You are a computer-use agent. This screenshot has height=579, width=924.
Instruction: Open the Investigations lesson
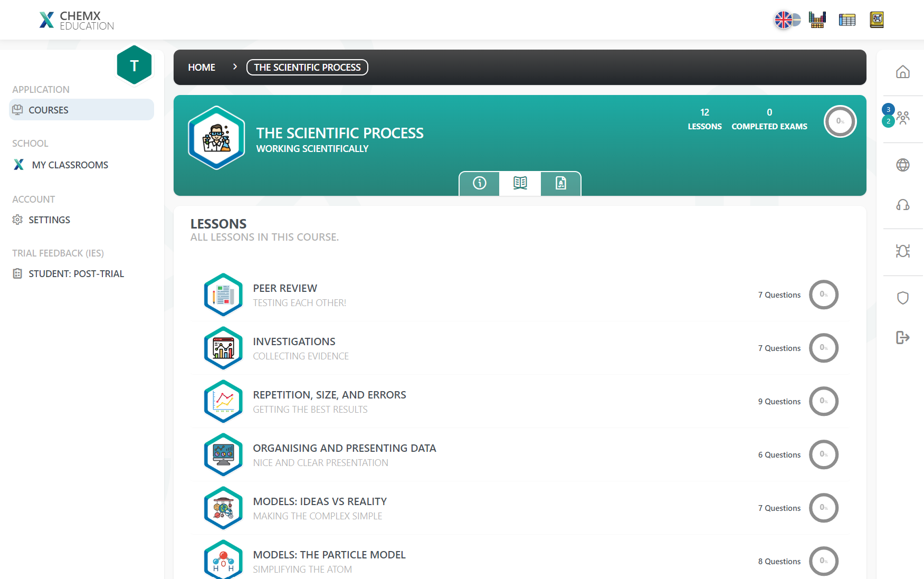coord(520,348)
